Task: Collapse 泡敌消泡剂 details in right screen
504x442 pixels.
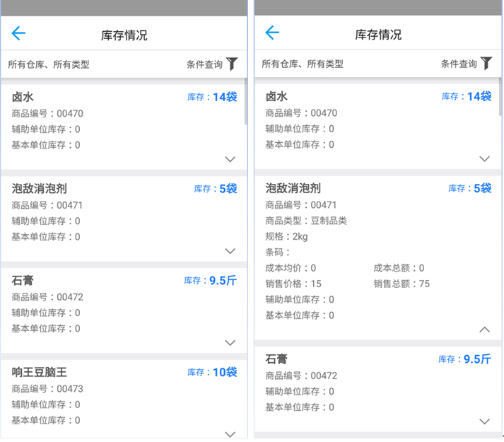Action: coord(484,330)
